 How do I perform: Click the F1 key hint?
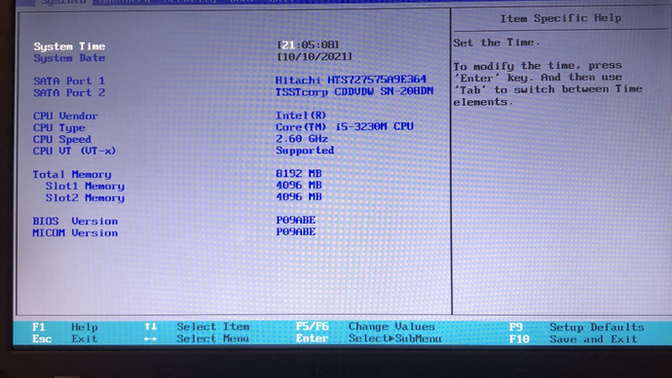point(39,327)
